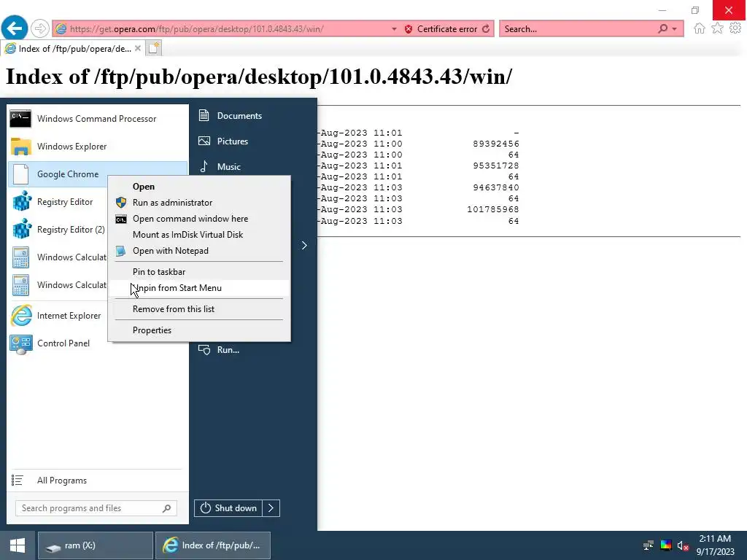Expand the submenu chevron in right pane
Screen dimensions: 747x560
[304, 245]
